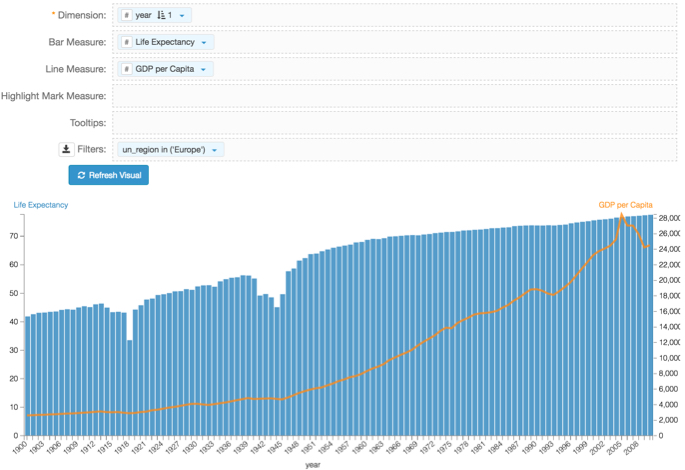Click the download icon beside Filters
This screenshot has width=685, height=470.
66,149
